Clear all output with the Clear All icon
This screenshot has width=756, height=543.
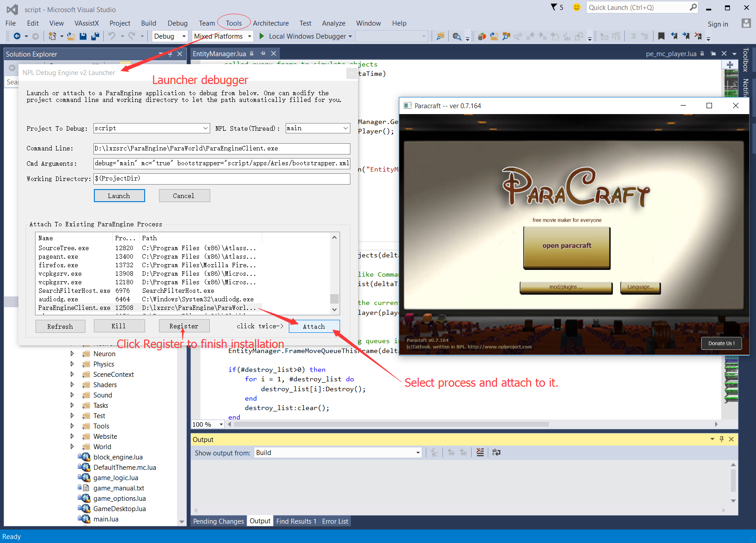click(x=480, y=452)
